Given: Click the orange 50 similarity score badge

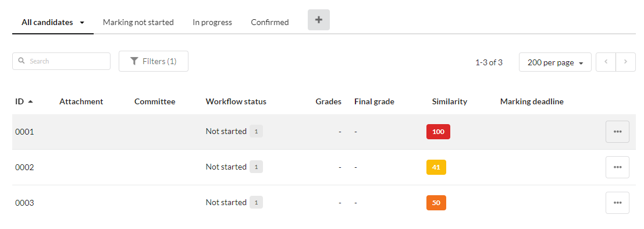Looking at the screenshot, I should point(436,203).
